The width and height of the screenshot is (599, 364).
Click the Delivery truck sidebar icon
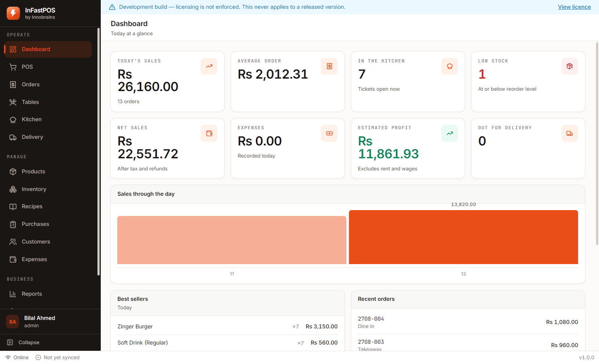pos(13,137)
